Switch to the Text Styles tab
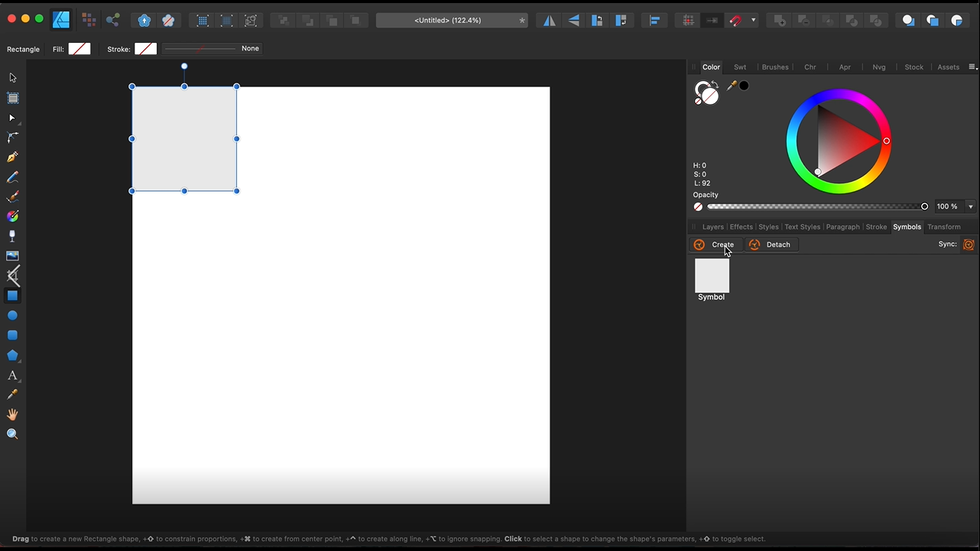The width and height of the screenshot is (980, 551). tap(803, 227)
